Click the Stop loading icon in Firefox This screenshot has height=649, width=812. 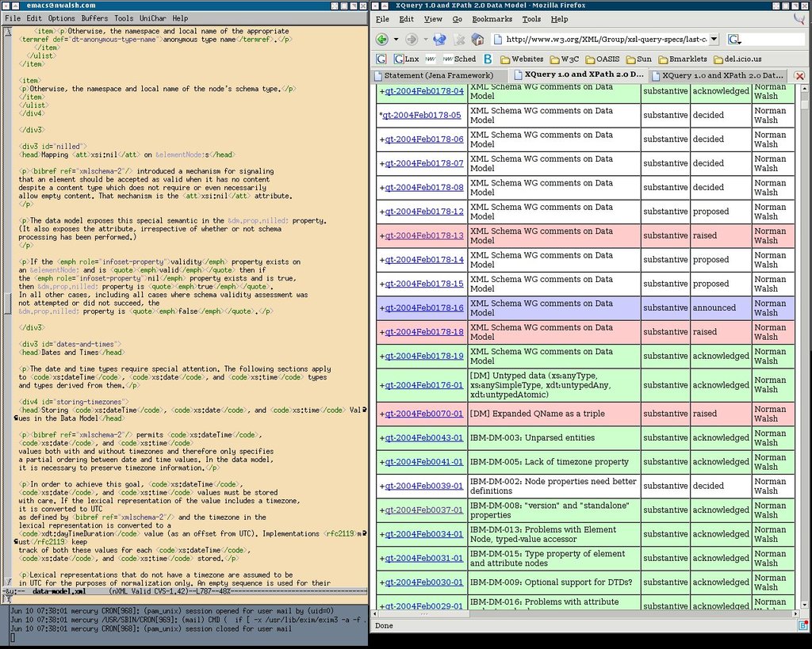coord(459,40)
